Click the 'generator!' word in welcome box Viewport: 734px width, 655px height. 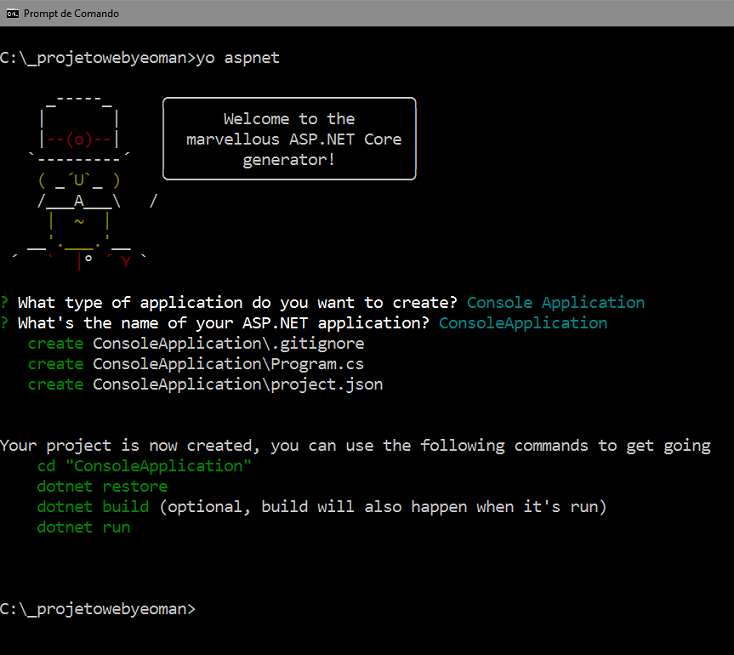(x=288, y=160)
